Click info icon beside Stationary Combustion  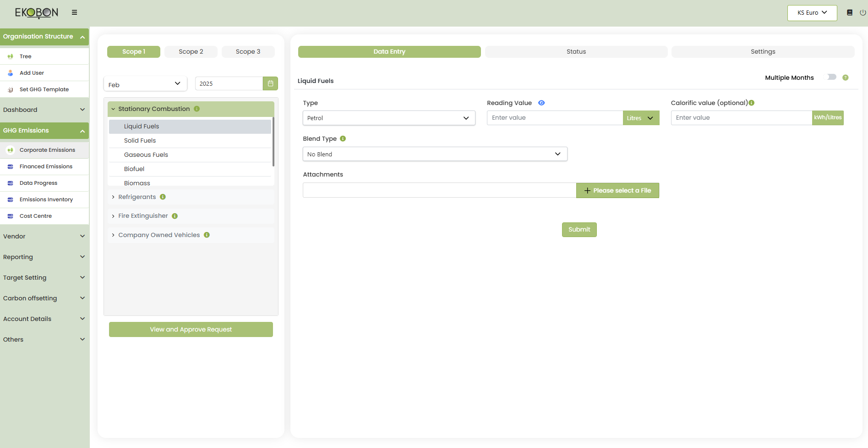pyautogui.click(x=197, y=109)
